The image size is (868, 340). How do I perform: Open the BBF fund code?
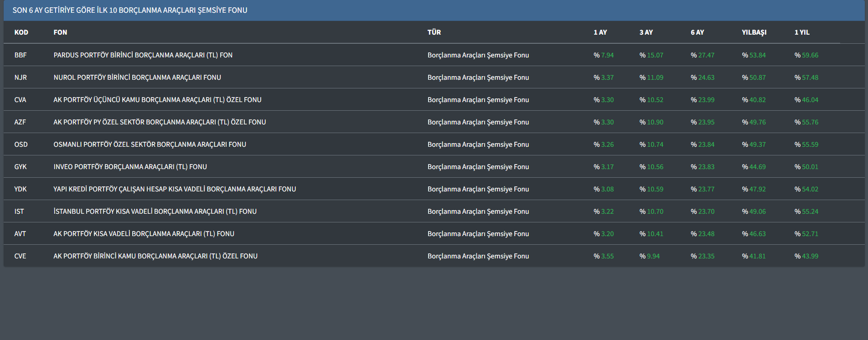click(x=21, y=55)
